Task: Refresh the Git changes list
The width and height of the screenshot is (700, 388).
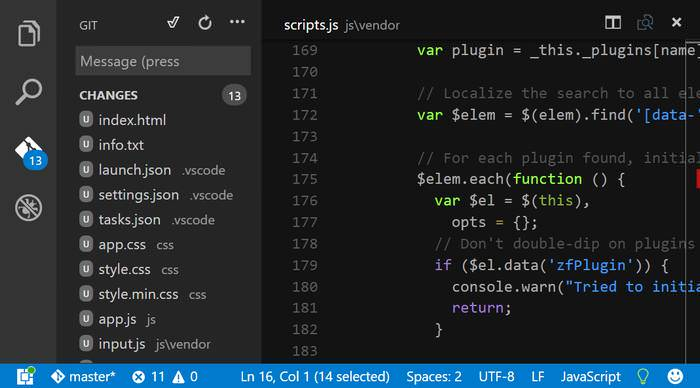Action: point(205,23)
